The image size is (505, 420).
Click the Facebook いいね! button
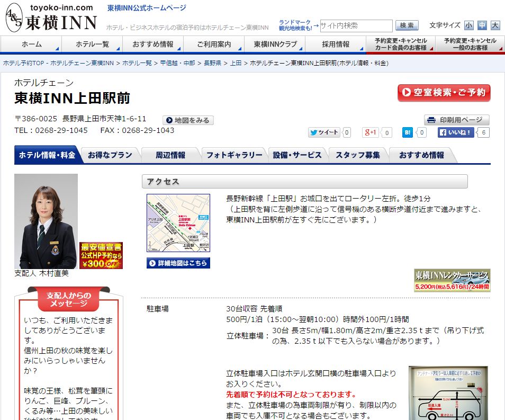point(456,132)
